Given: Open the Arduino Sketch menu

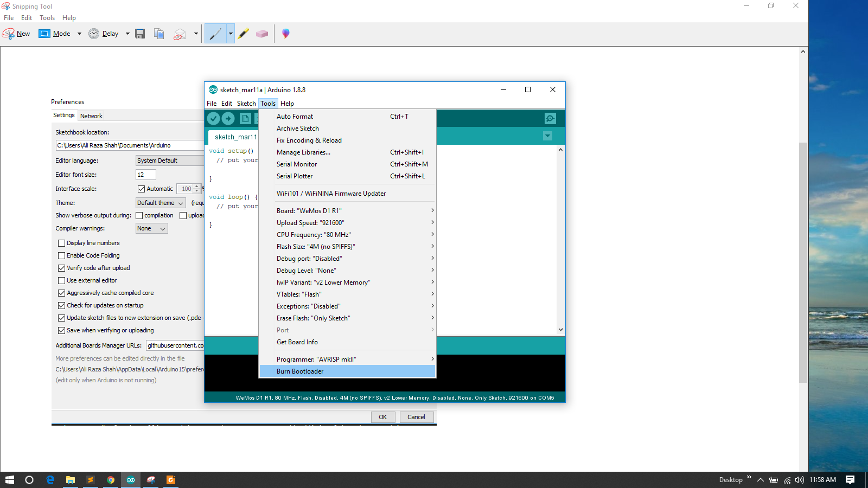Looking at the screenshot, I should click(x=246, y=104).
